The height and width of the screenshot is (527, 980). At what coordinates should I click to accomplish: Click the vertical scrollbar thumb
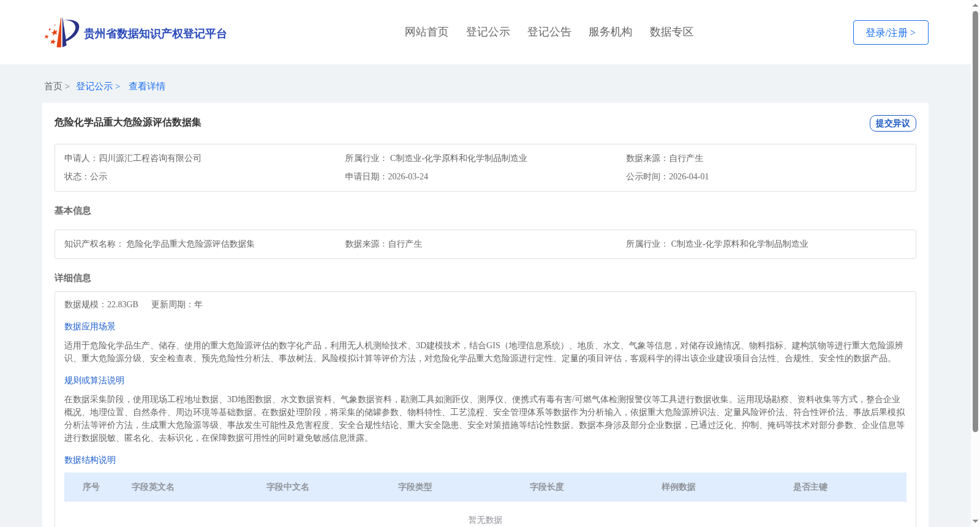click(976, 222)
